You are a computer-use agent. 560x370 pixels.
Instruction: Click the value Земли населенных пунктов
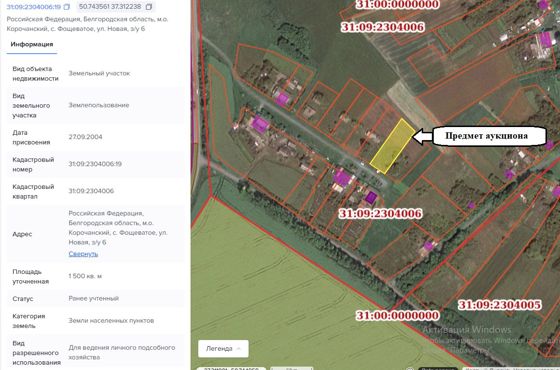(x=111, y=320)
